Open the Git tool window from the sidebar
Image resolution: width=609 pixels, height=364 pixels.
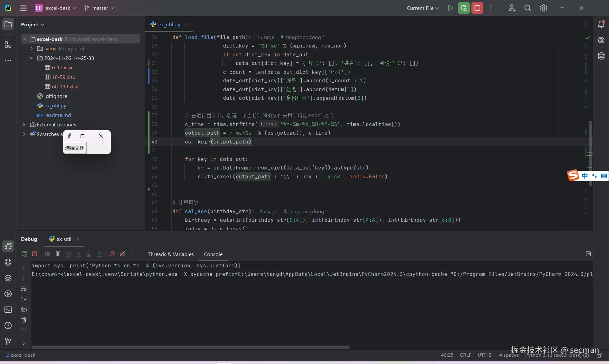point(8,341)
